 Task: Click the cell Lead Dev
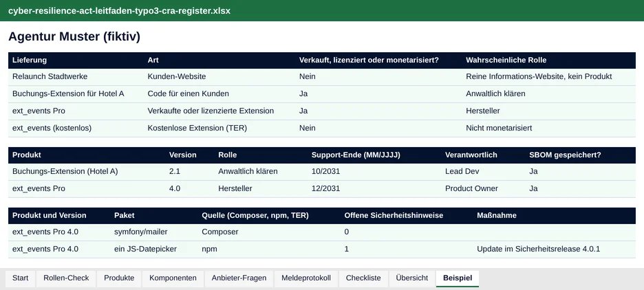click(x=462, y=171)
